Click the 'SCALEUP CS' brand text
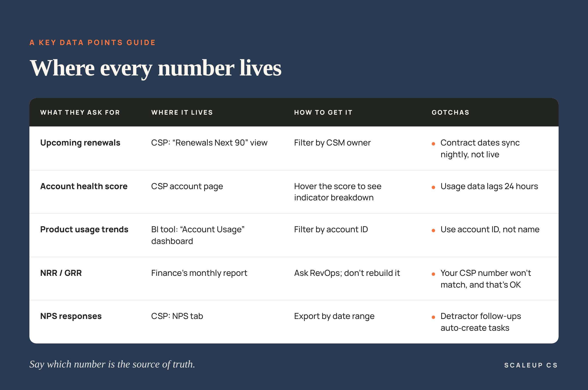Screen dimensions: 588x390 (x=531, y=365)
